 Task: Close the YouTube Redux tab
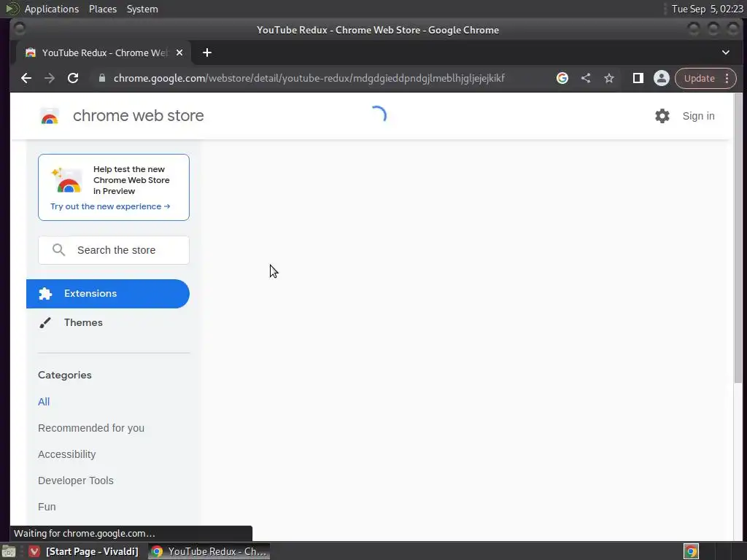click(179, 52)
